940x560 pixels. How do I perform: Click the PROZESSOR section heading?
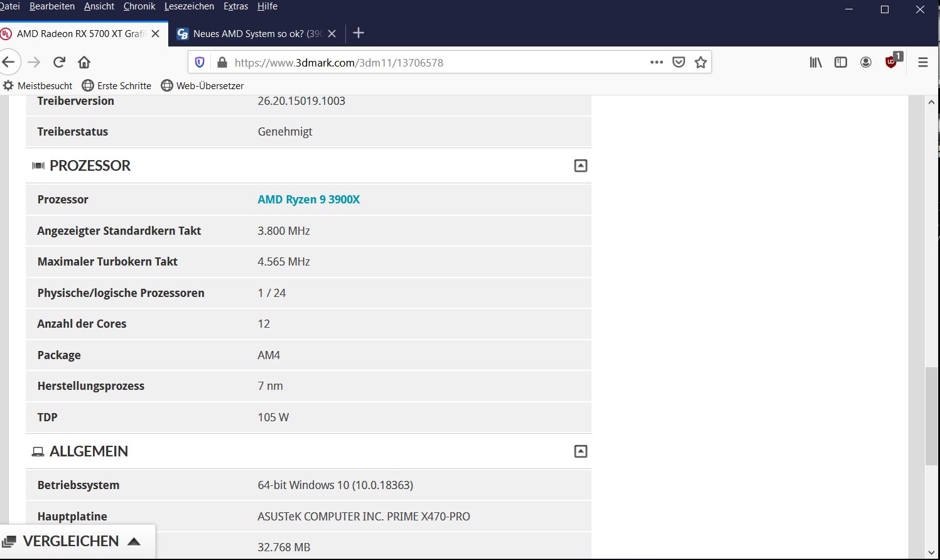pyautogui.click(x=90, y=166)
